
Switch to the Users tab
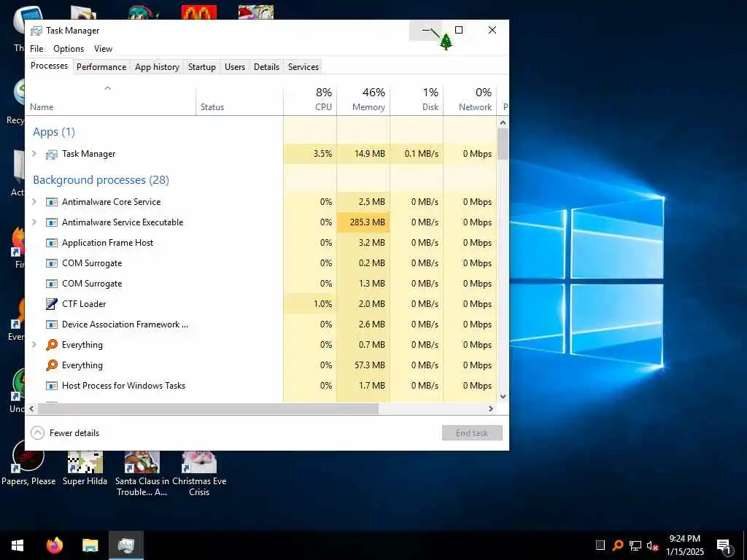point(235,67)
